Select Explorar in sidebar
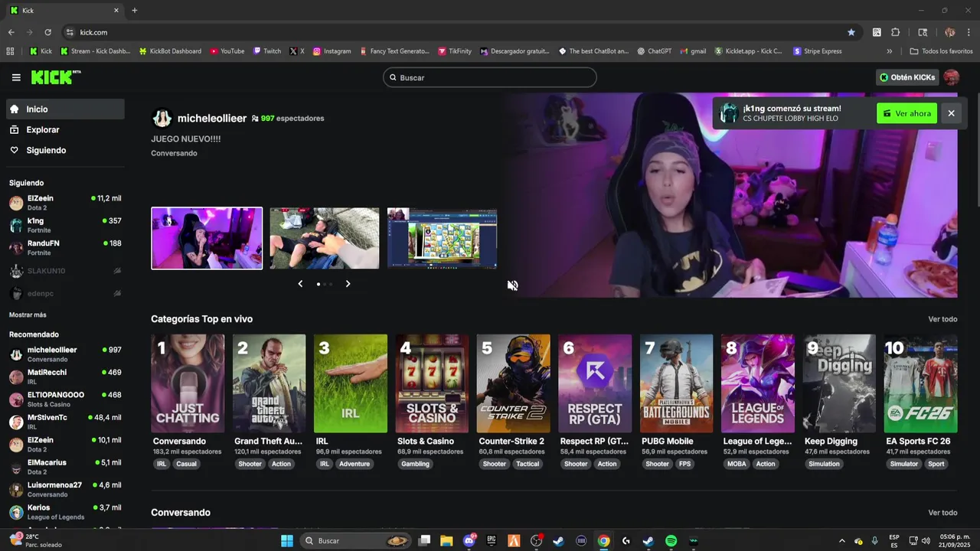Screen dimensions: 980x551 pyautogui.click(x=65, y=130)
